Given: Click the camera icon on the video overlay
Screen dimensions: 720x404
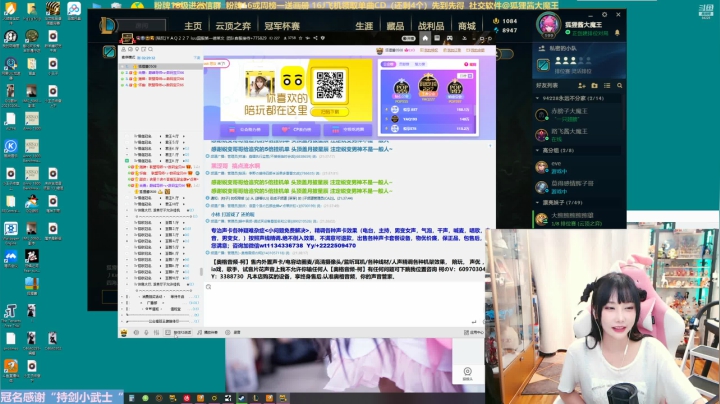Looking at the screenshot, I should [467, 373].
